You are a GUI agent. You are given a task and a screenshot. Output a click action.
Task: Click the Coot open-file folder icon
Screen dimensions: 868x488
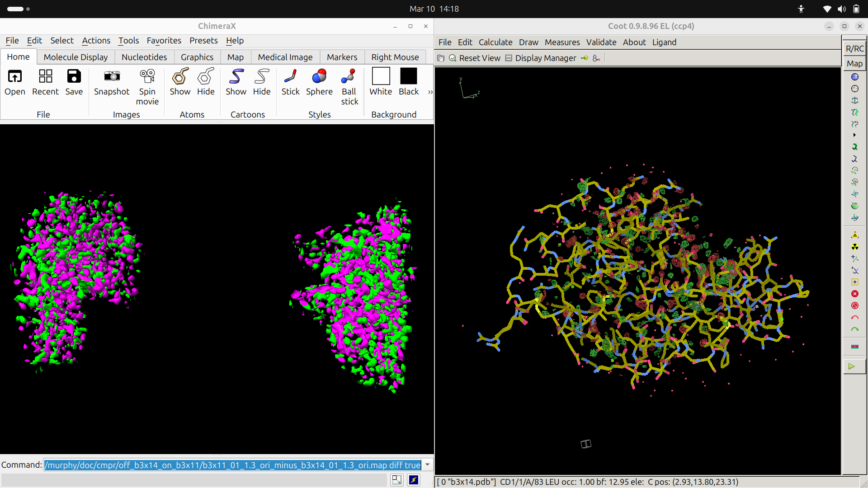click(441, 58)
